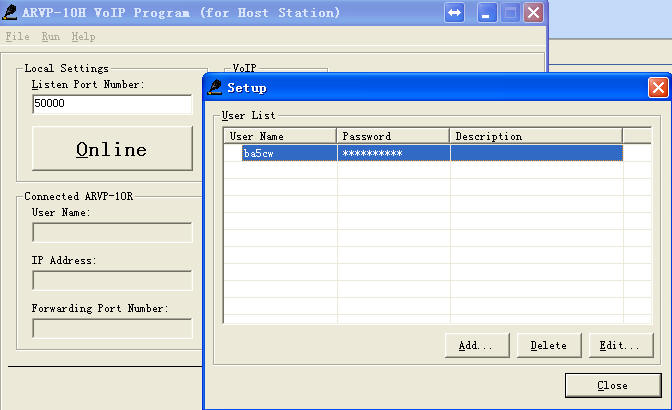Open the Help menu
The height and width of the screenshot is (410, 672).
[x=83, y=37]
